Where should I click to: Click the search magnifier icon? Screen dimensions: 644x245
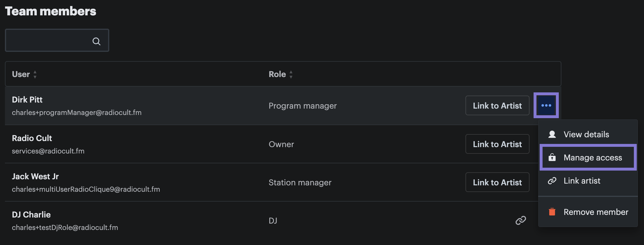click(97, 41)
